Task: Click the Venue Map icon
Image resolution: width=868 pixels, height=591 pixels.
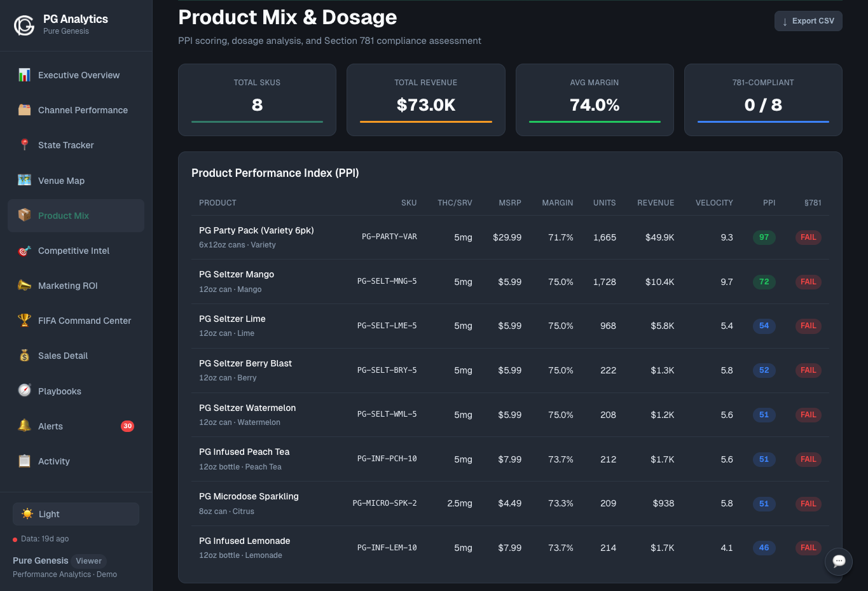Action: [x=24, y=180]
